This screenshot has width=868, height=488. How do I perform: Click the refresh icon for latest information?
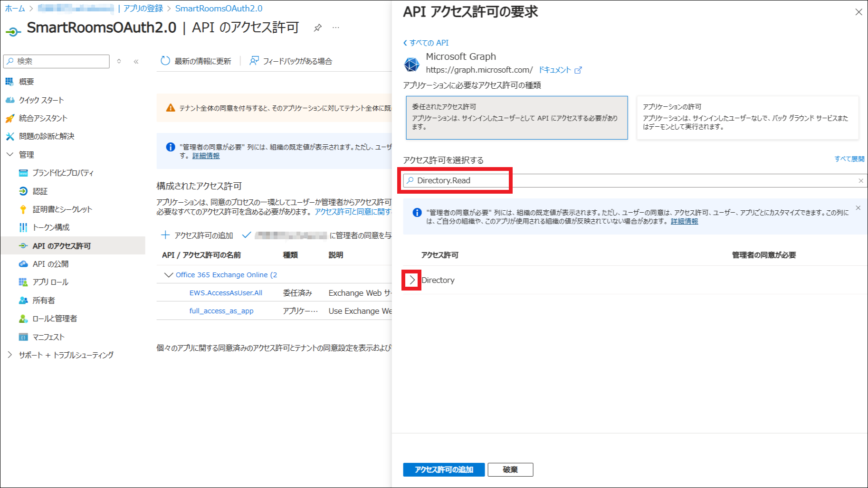click(x=165, y=61)
